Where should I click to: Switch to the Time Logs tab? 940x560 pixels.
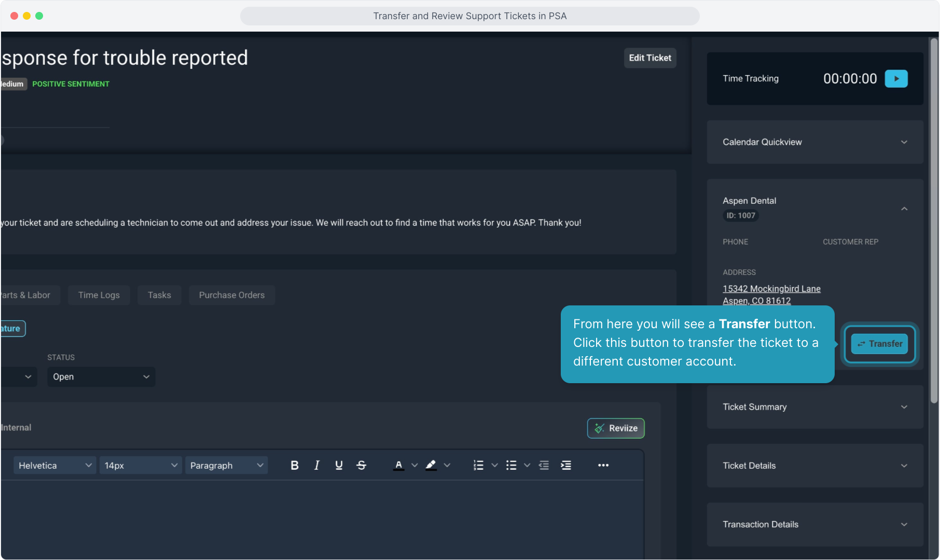click(x=99, y=295)
